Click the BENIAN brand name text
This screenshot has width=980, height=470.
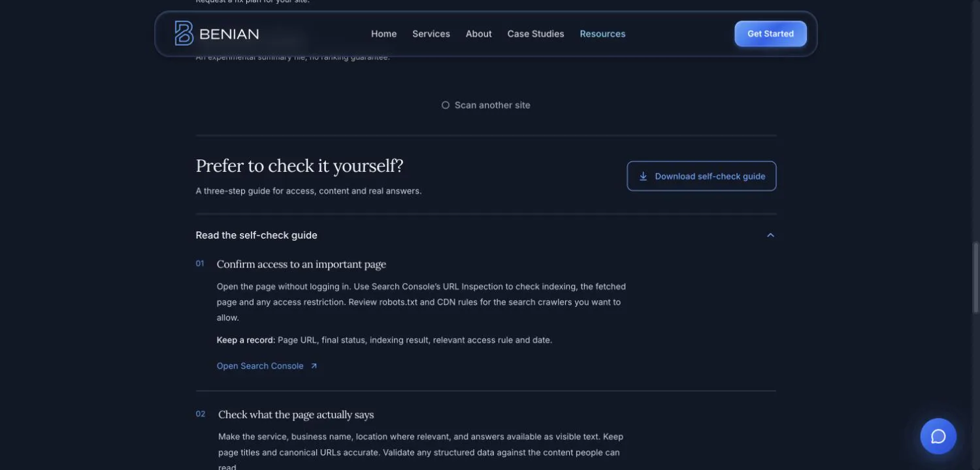[x=229, y=34]
